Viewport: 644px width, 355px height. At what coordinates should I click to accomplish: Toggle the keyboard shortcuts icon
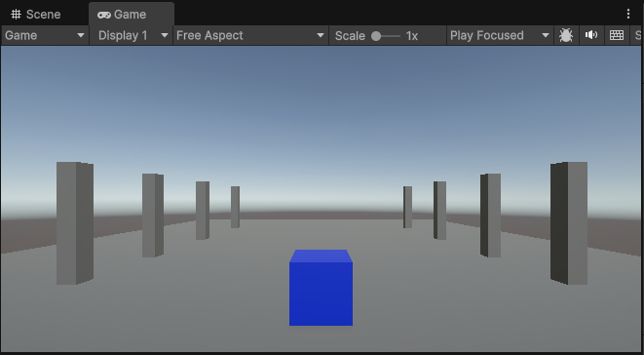(617, 35)
